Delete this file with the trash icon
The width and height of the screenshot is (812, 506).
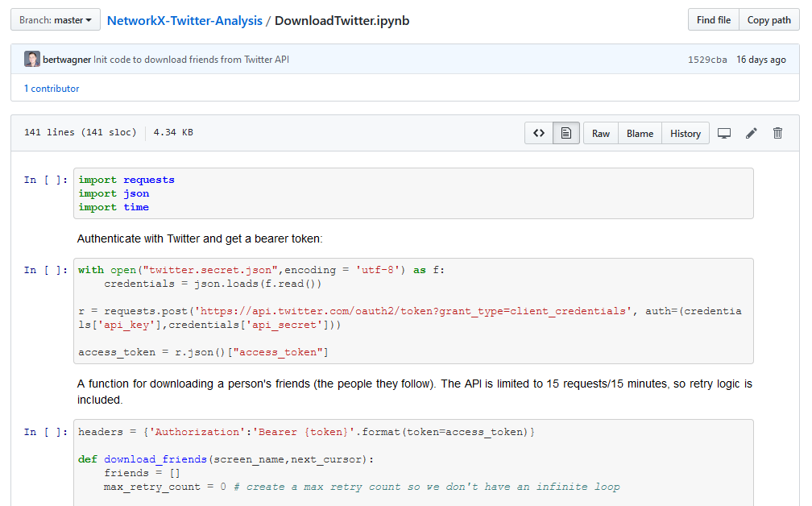(777, 133)
